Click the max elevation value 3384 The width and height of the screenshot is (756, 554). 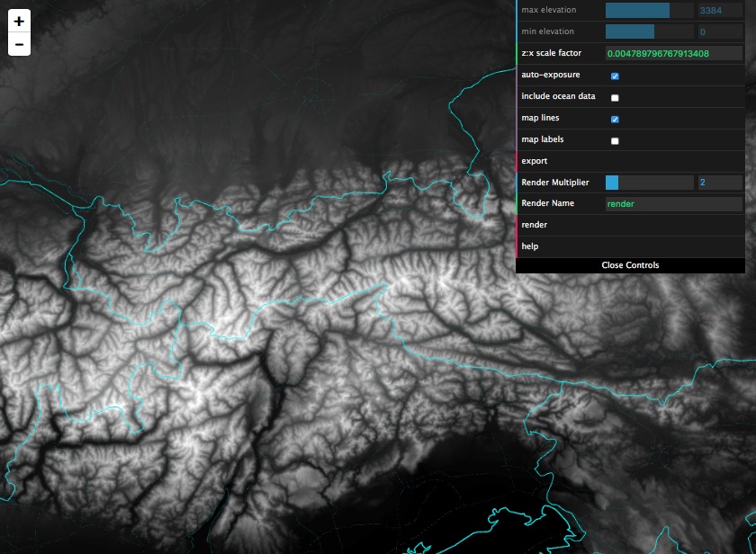tap(719, 11)
